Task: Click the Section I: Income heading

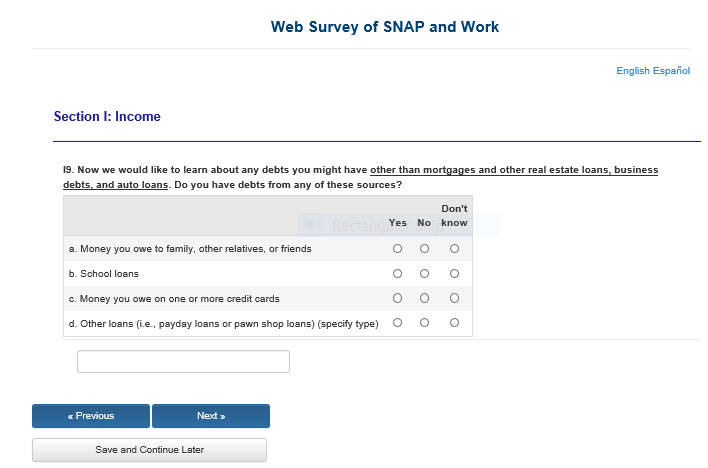Action: (x=107, y=117)
